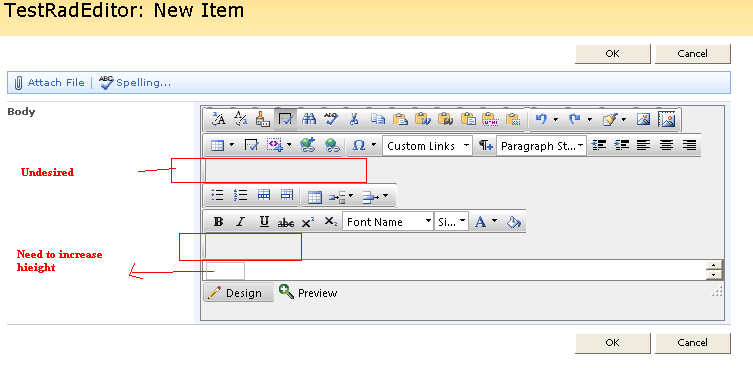Open the Insert Symbol dropdown arrow
This screenshot has width=753, height=368.
[x=374, y=146]
